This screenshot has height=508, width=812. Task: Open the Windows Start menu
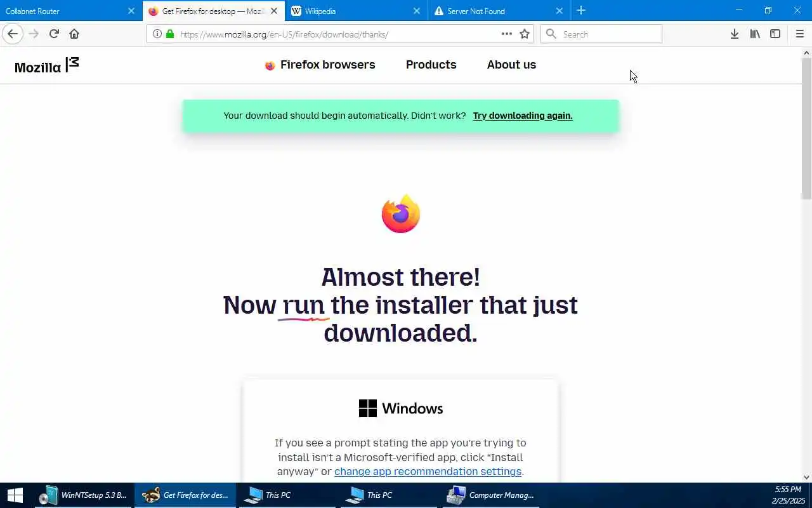coord(15,495)
